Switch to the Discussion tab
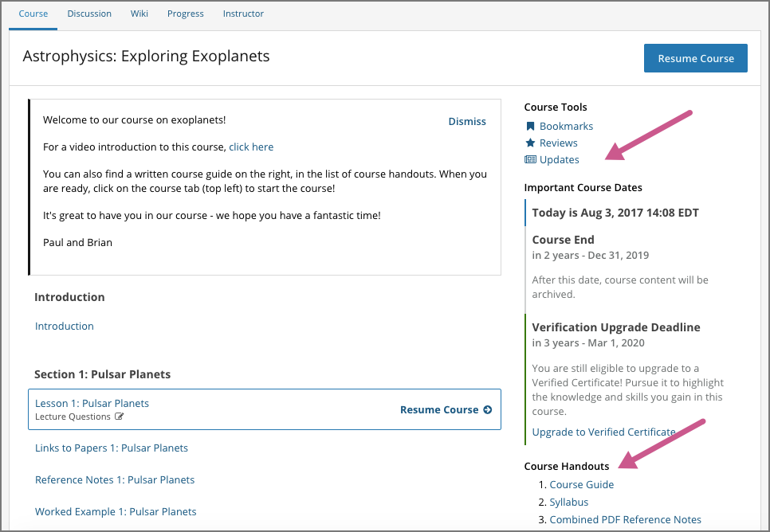The image size is (770, 532). point(88,13)
